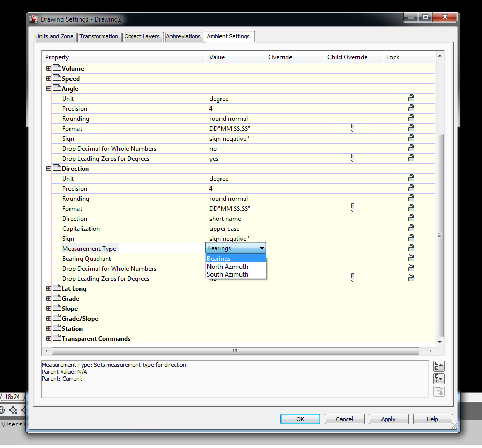The width and height of the screenshot is (482, 448).
Task: Switch to Abbreviations tab
Action: coord(183,36)
